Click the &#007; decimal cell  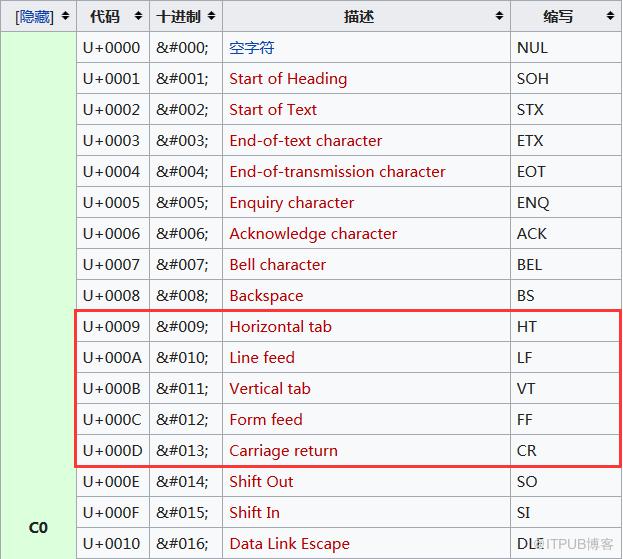(186, 265)
